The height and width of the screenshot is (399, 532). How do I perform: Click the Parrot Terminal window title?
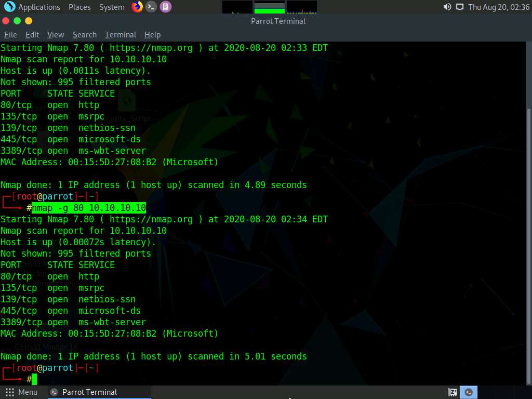[278, 21]
